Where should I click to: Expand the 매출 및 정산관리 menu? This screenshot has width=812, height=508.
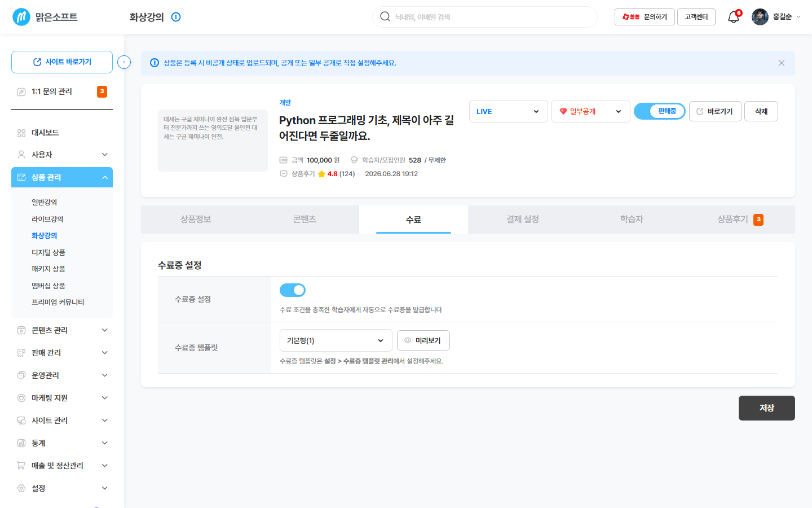tap(105, 466)
